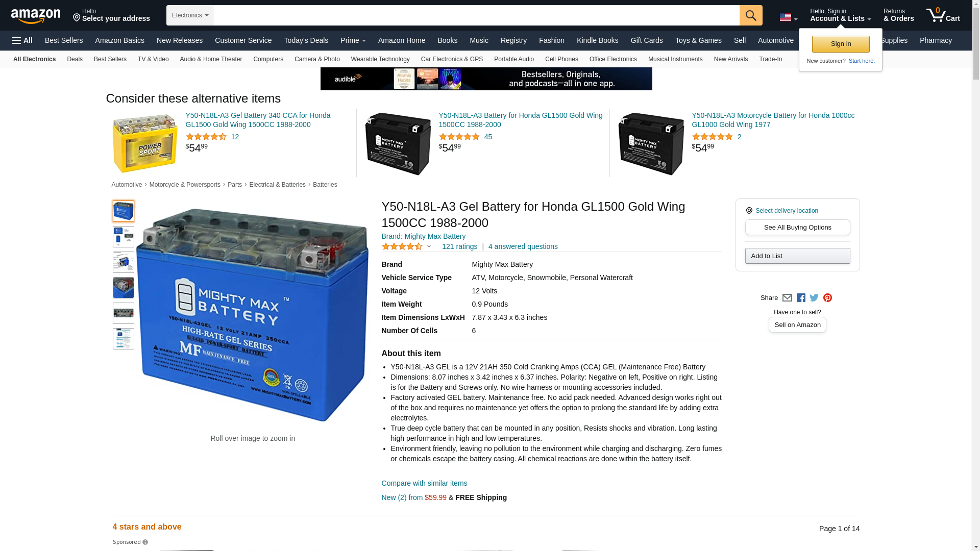Open Today's Deals from the navigation bar

pos(306,40)
